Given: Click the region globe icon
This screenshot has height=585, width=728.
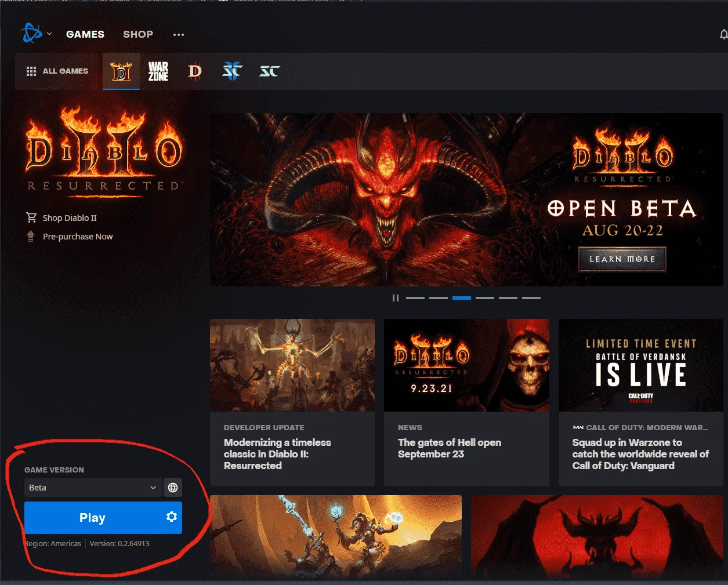Looking at the screenshot, I should click(x=173, y=488).
